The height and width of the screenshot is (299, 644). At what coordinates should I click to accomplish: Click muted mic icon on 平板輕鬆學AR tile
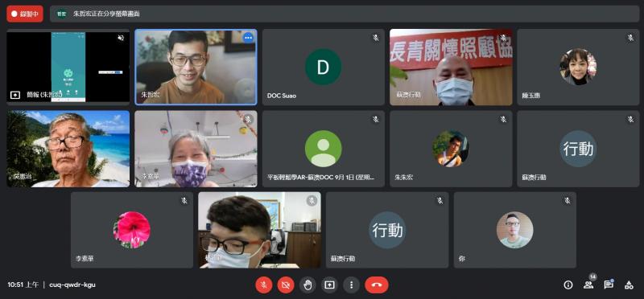(376, 119)
